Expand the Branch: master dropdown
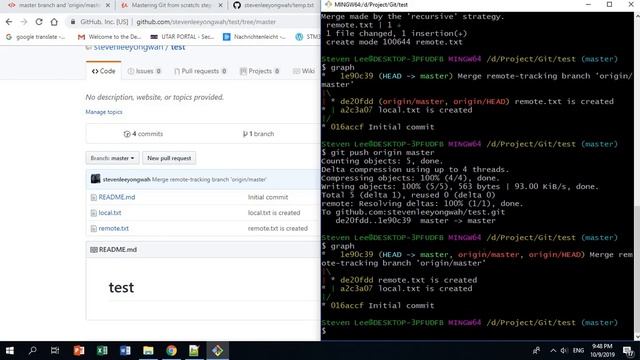The image size is (640, 360). coord(112,158)
